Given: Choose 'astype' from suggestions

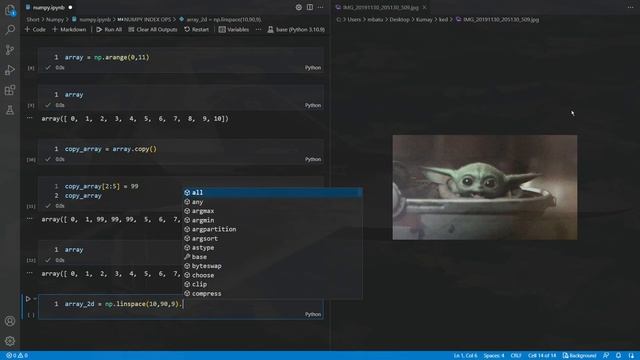Looking at the screenshot, I should [x=272, y=247].
